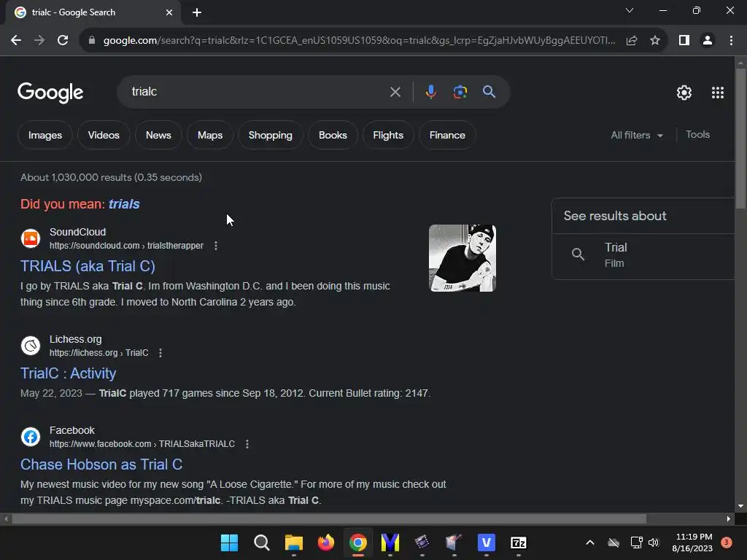
Task: Click the forward navigation arrow
Action: pyautogui.click(x=39, y=41)
